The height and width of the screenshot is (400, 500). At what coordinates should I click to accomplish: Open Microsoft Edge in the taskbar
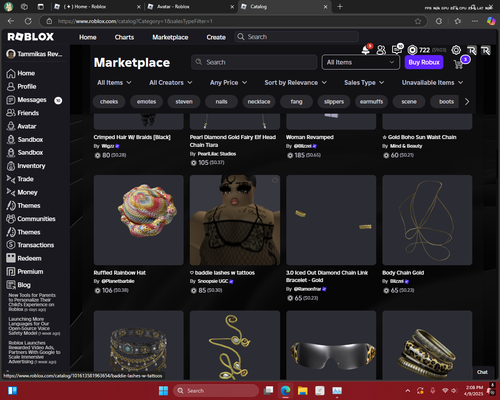coord(285,391)
